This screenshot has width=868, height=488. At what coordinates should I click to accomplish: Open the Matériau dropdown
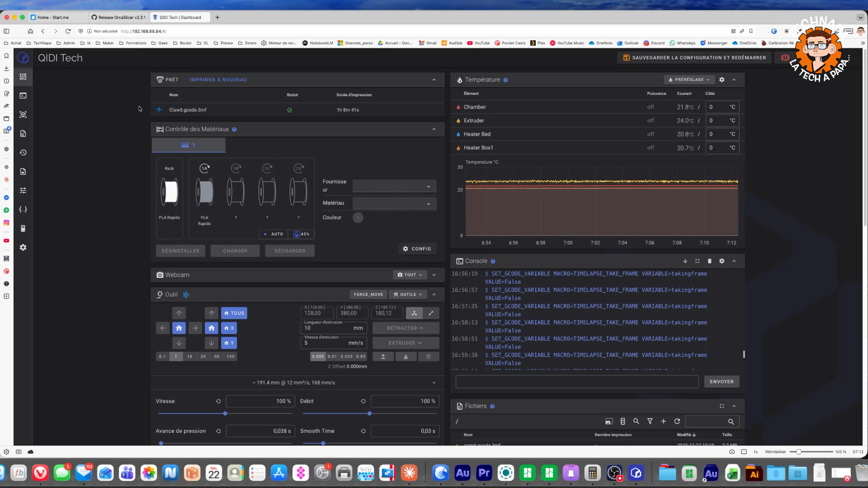pyautogui.click(x=394, y=203)
